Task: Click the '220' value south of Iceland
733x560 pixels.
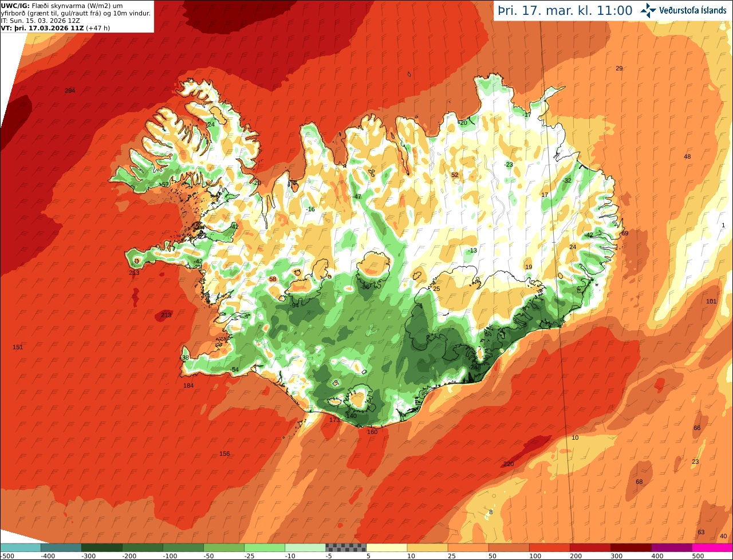Action: pos(509,464)
